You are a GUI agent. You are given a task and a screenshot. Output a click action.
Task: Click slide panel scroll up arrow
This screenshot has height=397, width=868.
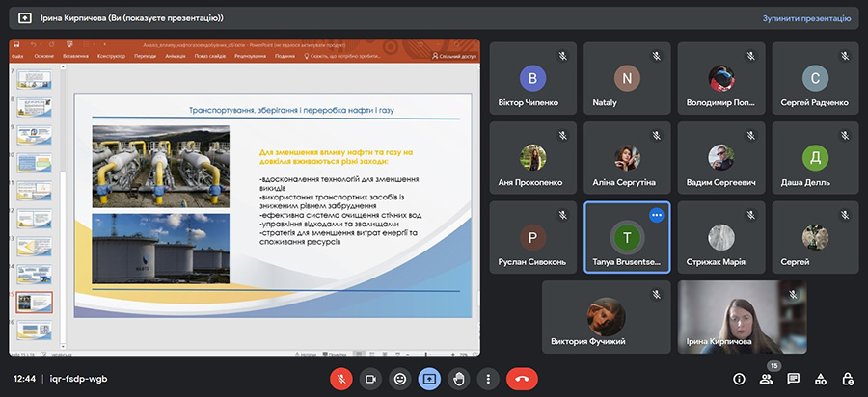pyautogui.click(x=63, y=67)
